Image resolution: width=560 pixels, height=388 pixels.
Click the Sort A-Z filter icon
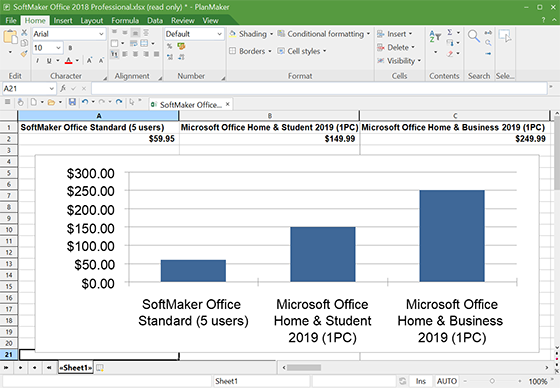click(435, 36)
